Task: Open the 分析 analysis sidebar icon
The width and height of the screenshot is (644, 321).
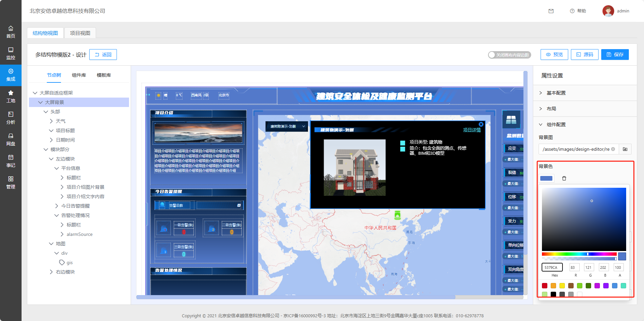Action: (x=11, y=118)
